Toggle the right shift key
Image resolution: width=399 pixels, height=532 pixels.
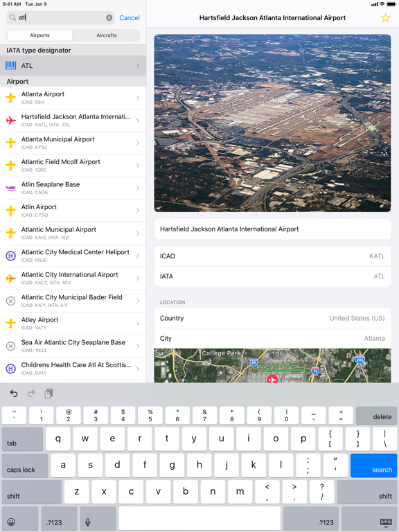[x=366, y=492]
